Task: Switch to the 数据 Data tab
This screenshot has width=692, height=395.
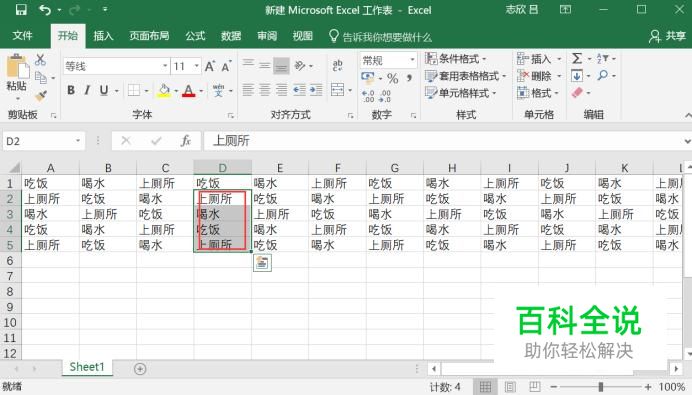Action: 231,36
